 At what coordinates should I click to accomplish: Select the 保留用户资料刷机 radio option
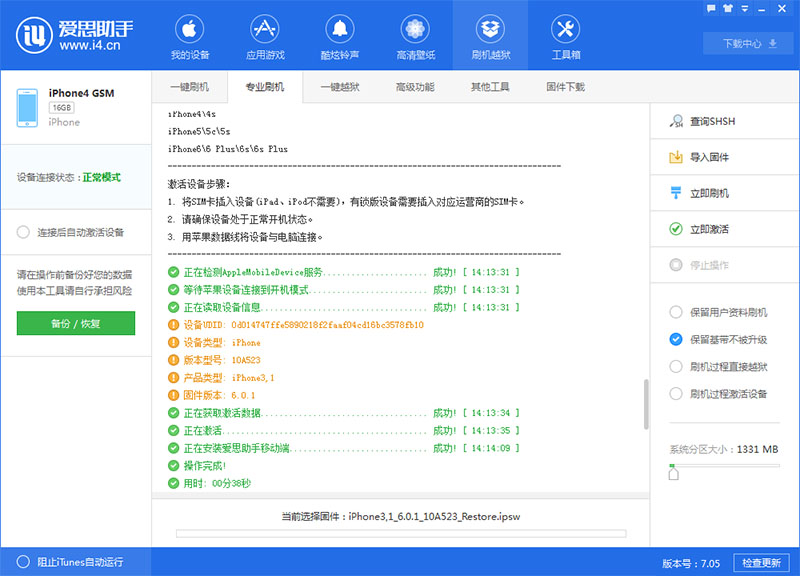click(x=676, y=311)
